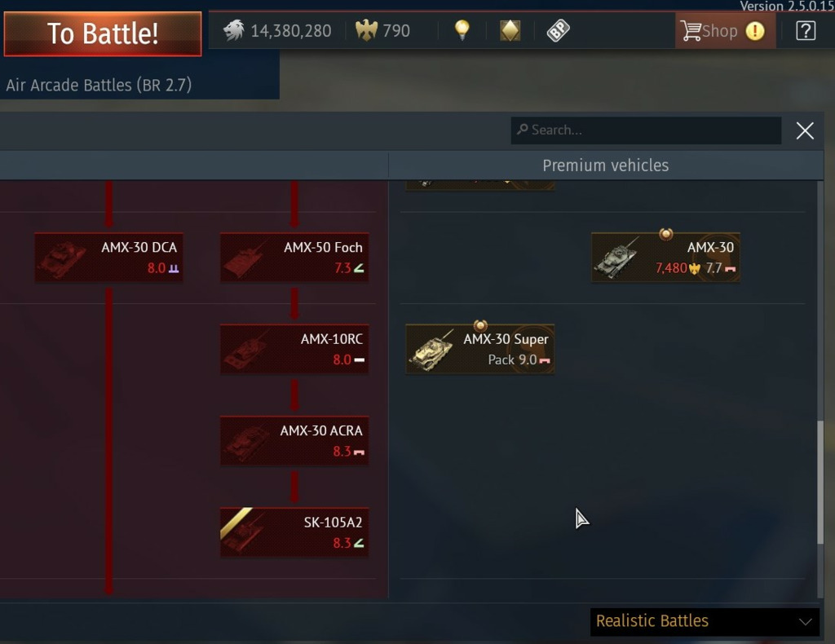Click the yellow exclamation alert in Shop

click(755, 31)
